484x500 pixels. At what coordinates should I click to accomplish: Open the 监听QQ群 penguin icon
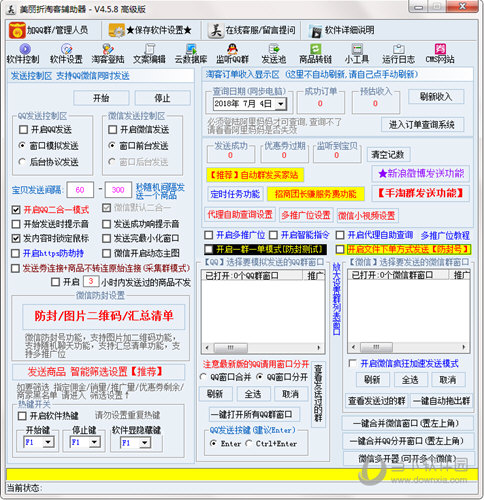click(232, 49)
